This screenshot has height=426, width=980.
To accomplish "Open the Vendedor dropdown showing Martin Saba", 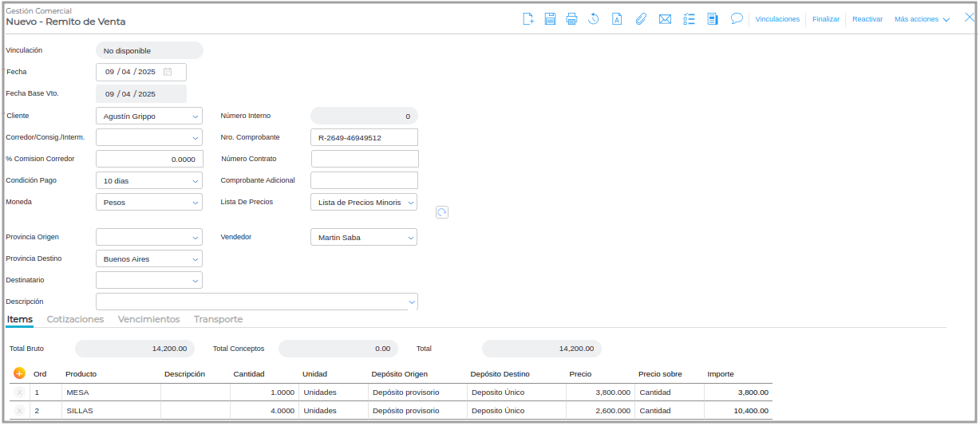I will 364,238.
